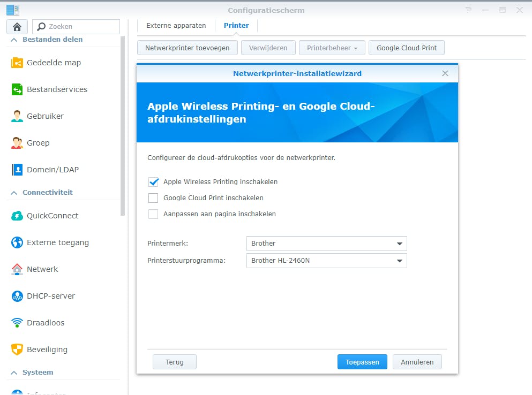
Task: Focus the Zoeken search field
Action: coord(76,26)
